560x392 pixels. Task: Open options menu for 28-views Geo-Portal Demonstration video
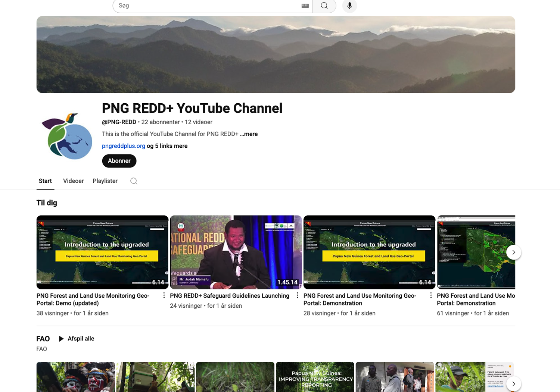431,295
